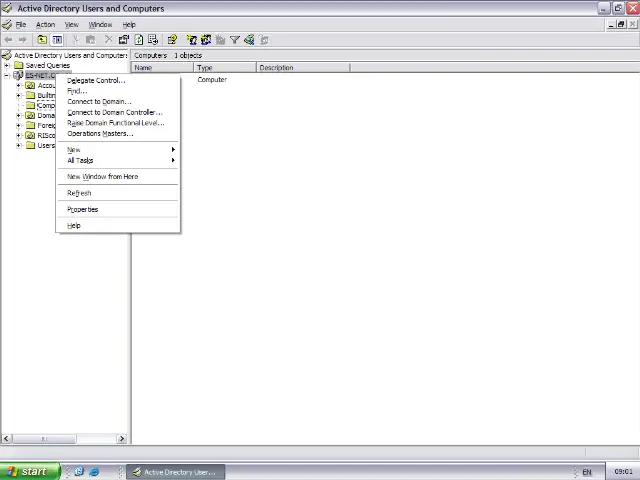Image resolution: width=640 pixels, height=480 pixels.
Task: Click the tree pane horizontal scrollbar thumb
Action: click(44, 439)
